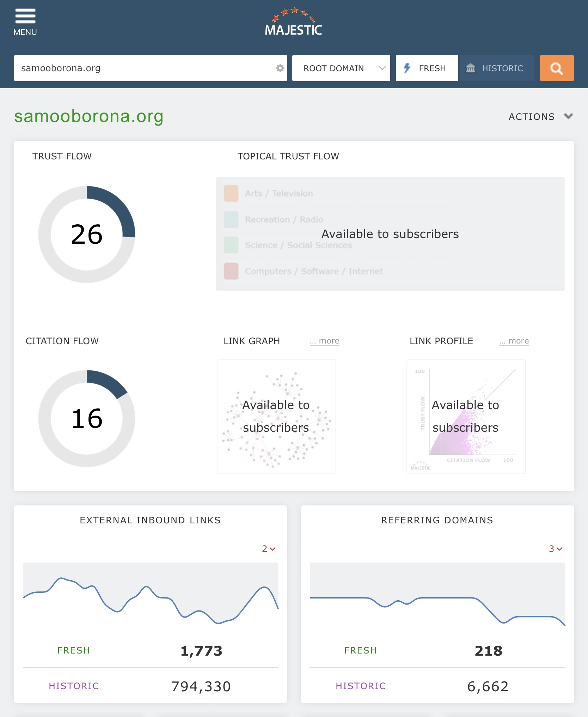Click the CITATION FLOW heading
The height and width of the screenshot is (717, 588).
point(62,341)
